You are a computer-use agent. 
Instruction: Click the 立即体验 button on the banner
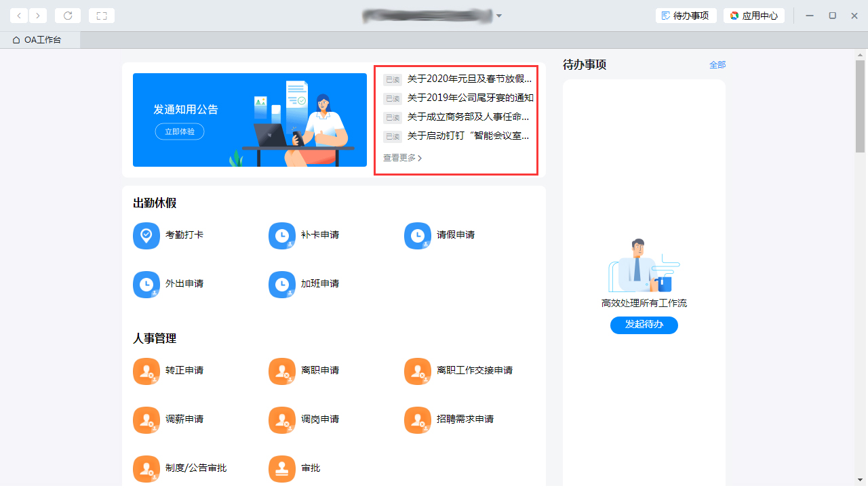[x=179, y=131]
